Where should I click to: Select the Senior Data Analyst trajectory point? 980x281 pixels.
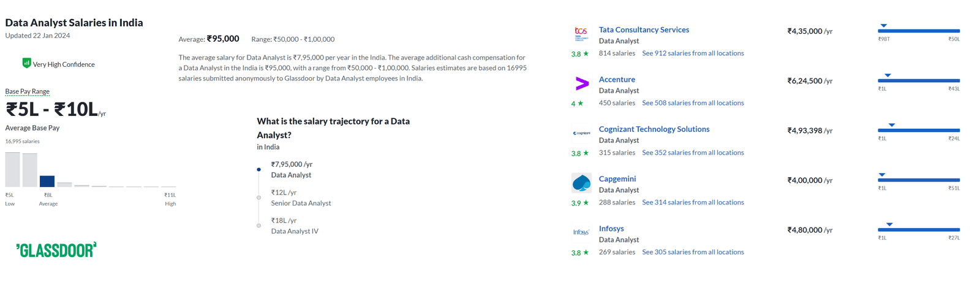coord(258,198)
